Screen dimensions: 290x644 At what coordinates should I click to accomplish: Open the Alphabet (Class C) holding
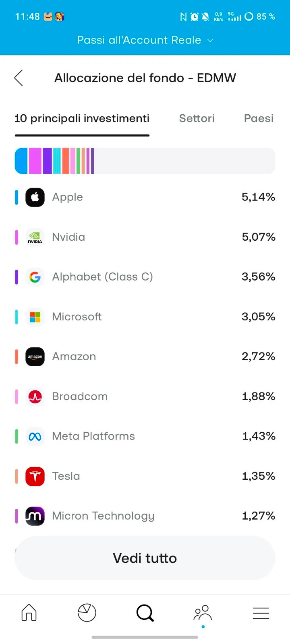coord(145,277)
